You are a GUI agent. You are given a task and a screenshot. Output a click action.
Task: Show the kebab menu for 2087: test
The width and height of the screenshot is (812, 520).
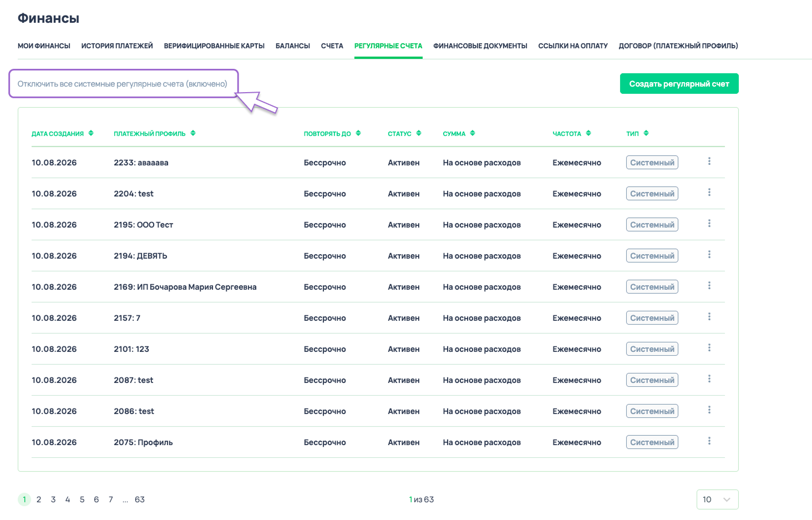click(x=709, y=379)
